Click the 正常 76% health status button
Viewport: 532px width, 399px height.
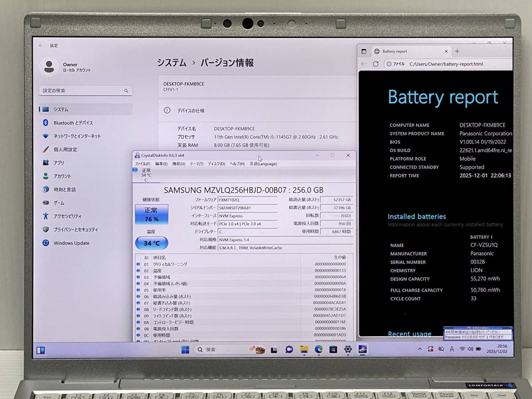coord(152,214)
